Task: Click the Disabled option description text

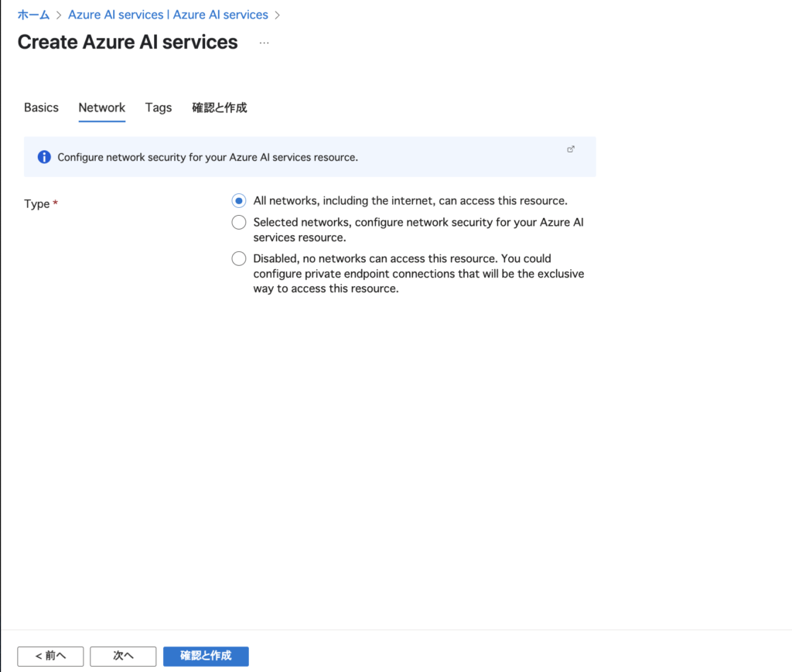Action: (418, 274)
